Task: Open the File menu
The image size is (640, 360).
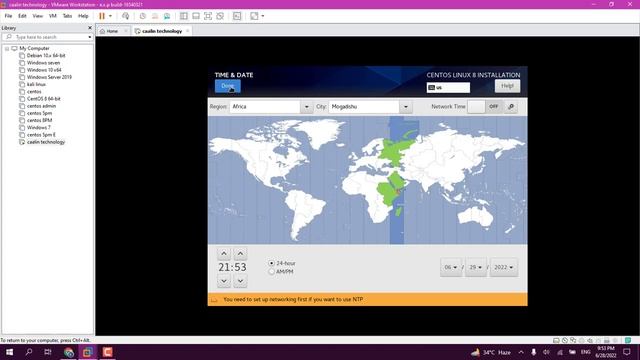Action: [x=8, y=16]
